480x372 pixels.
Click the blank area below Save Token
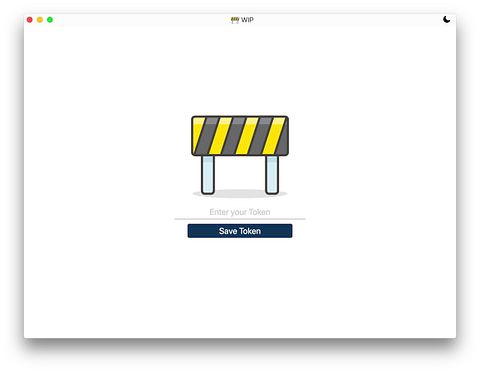coord(240,287)
